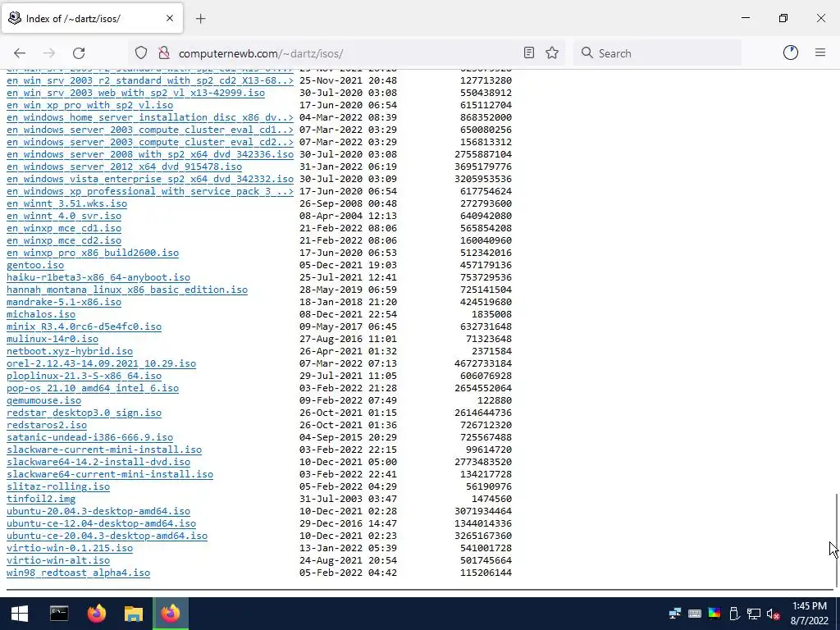The image size is (840, 630).
Task: Download en_windows_vista_enterprise_sp2_x64_dvd_342332.iso
Action: (x=150, y=179)
